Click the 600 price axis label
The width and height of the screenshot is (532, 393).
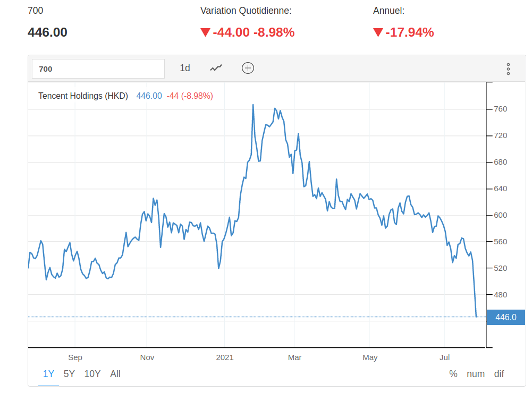pos(500,215)
